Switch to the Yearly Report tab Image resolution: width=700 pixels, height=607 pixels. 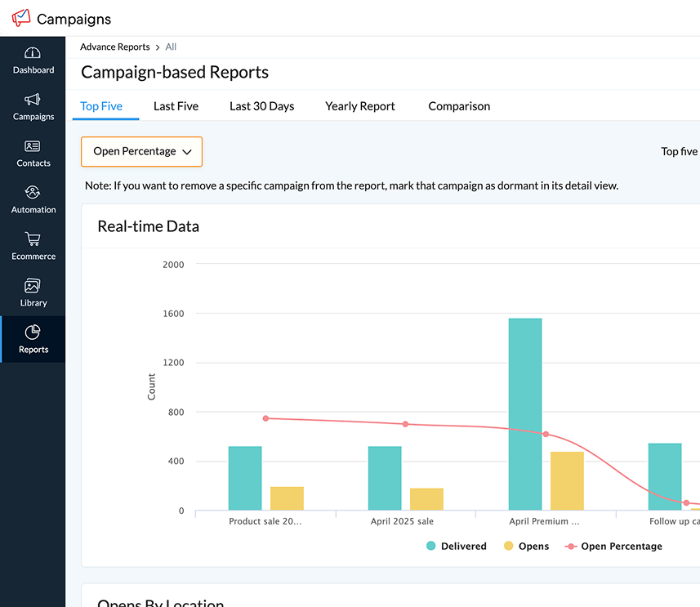(359, 106)
